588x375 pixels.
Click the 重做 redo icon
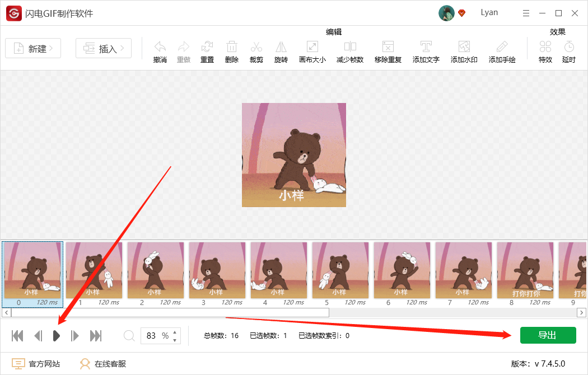184,47
